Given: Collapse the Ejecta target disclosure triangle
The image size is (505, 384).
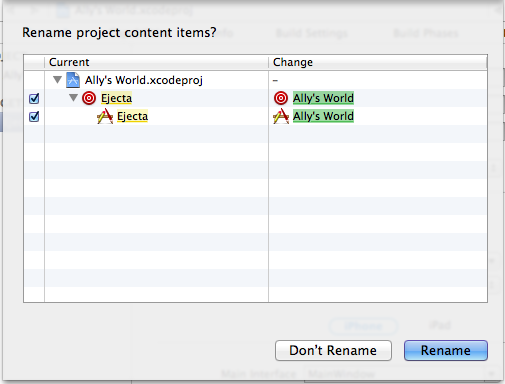Looking at the screenshot, I should coord(73,98).
